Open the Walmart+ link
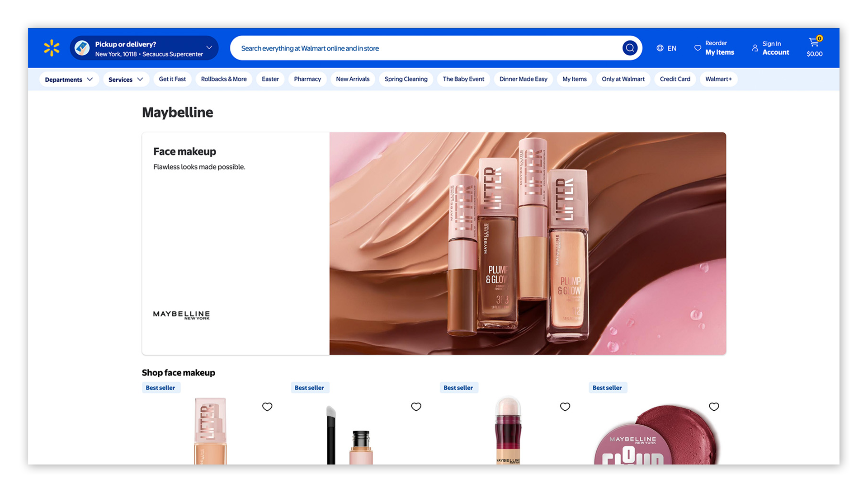The height and width of the screenshot is (488, 868). click(x=718, y=79)
